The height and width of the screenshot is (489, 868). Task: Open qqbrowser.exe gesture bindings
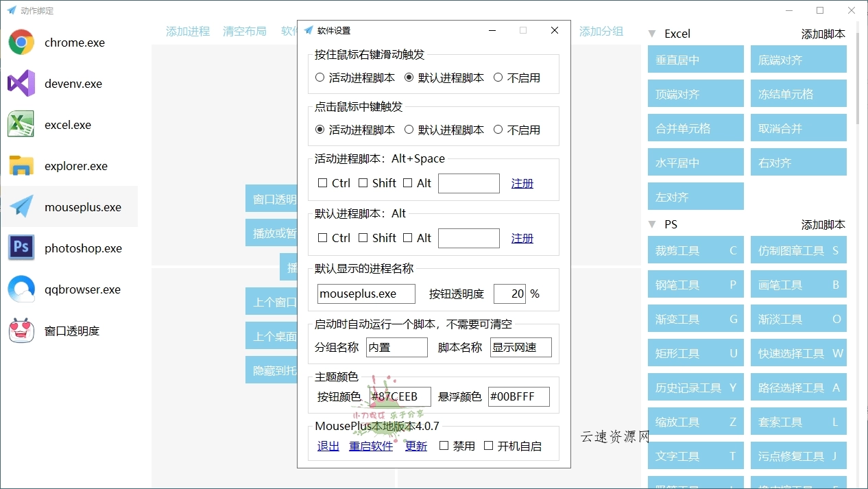click(x=80, y=289)
